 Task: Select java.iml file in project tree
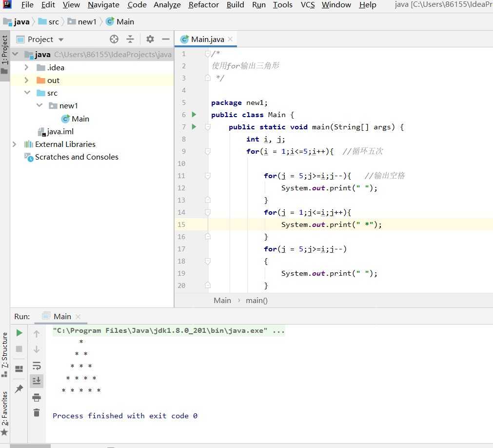[56, 131]
